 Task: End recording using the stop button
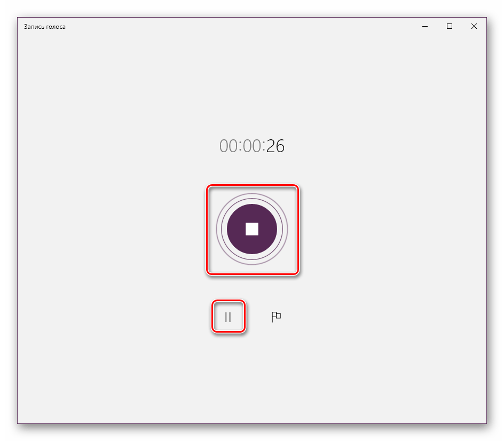pos(251,229)
